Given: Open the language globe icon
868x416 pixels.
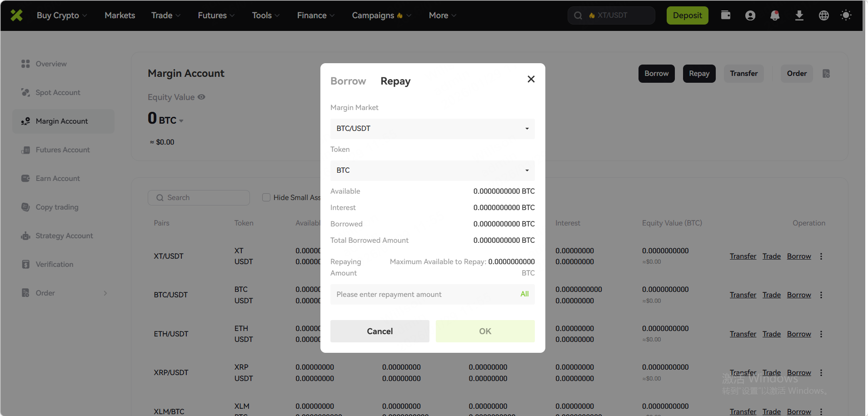Looking at the screenshot, I should coord(823,15).
